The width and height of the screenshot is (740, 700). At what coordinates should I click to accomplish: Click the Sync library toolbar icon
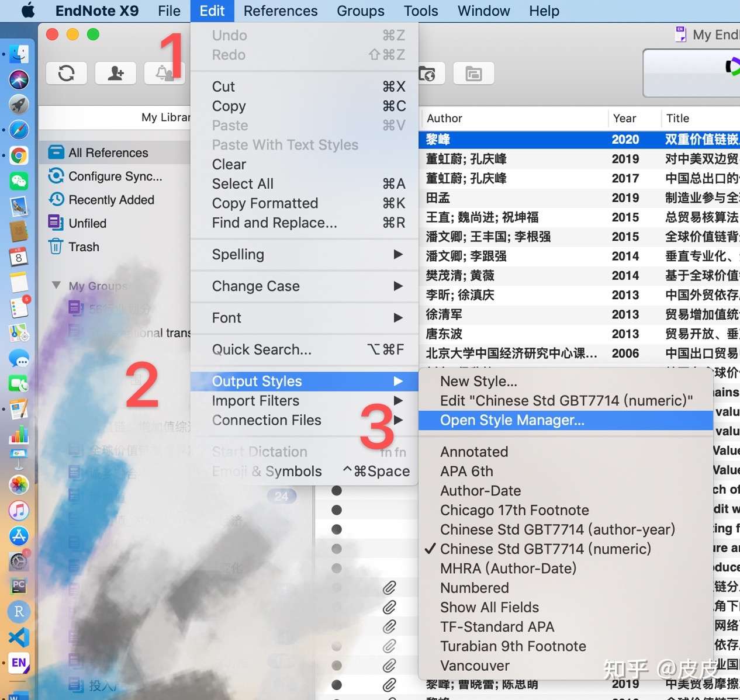pyautogui.click(x=66, y=73)
